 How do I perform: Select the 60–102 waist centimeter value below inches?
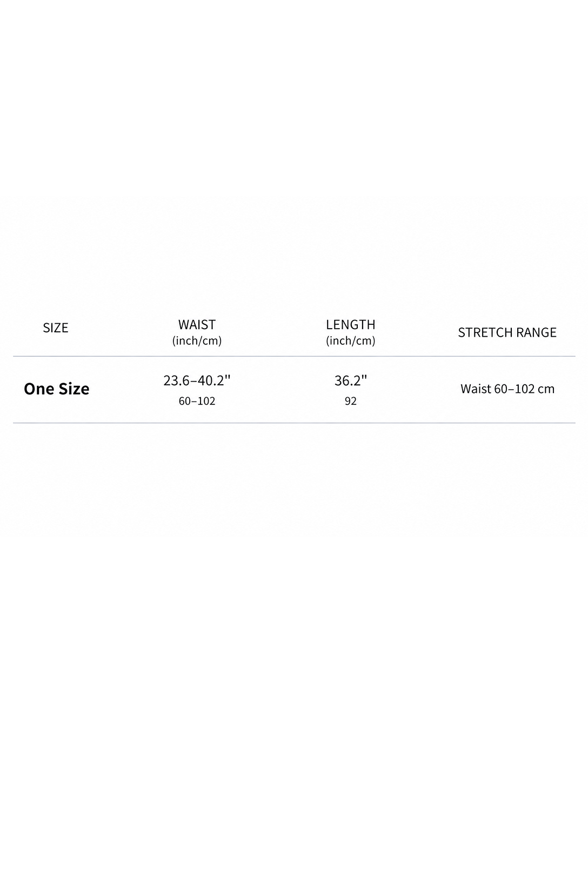(x=197, y=401)
